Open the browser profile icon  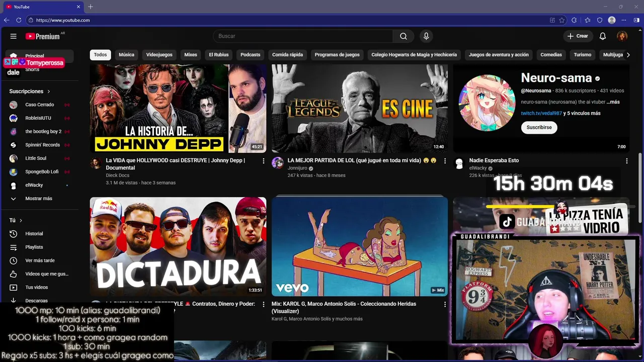coord(612,20)
